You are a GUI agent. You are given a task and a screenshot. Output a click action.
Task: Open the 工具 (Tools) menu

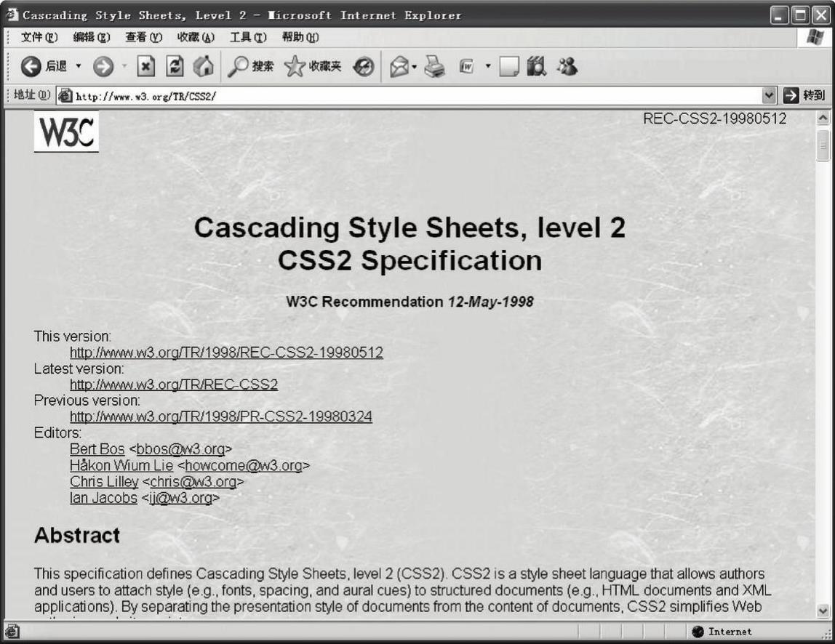pos(247,37)
